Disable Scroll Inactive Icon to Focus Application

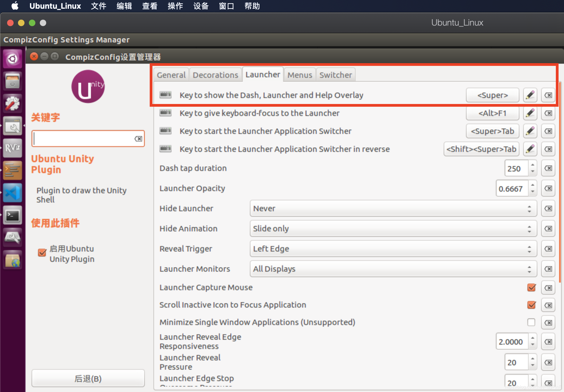click(x=531, y=305)
